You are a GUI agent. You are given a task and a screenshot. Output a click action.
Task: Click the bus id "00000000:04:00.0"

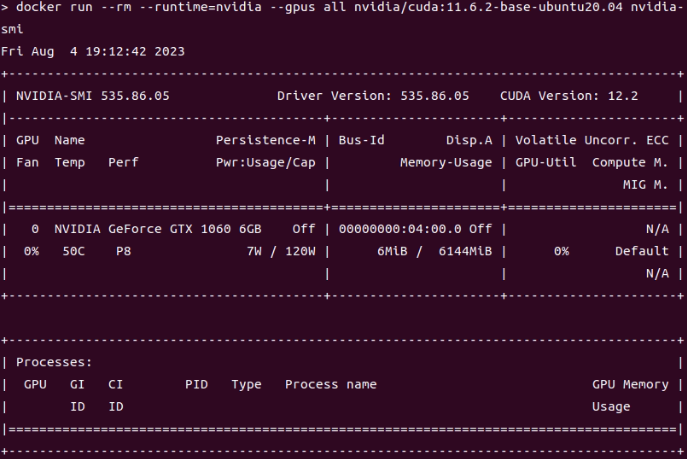click(x=400, y=229)
